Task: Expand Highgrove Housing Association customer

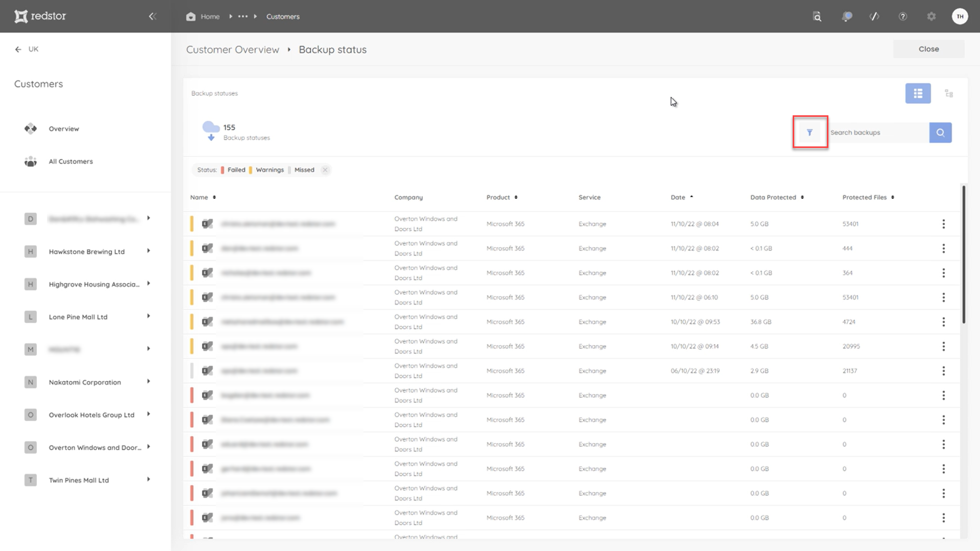Action: tap(149, 284)
